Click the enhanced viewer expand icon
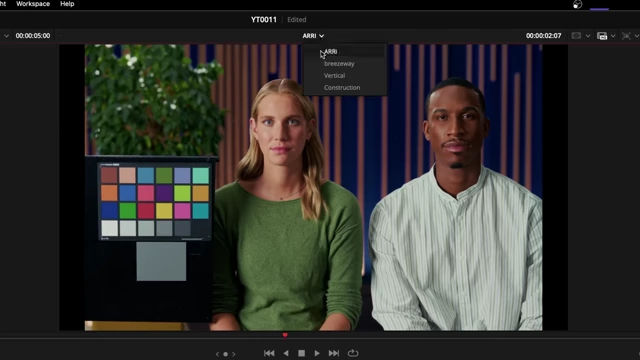 (626, 36)
